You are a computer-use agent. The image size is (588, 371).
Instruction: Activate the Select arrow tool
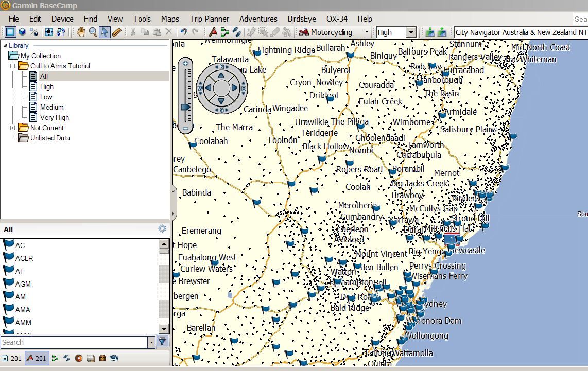(x=105, y=32)
